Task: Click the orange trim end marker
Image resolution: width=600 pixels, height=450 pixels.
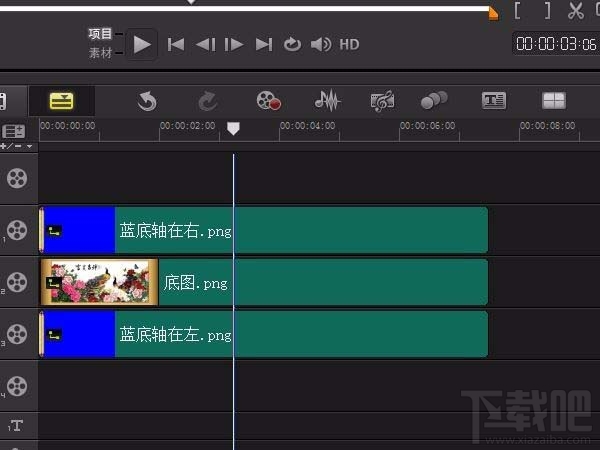Action: pyautogui.click(x=494, y=14)
